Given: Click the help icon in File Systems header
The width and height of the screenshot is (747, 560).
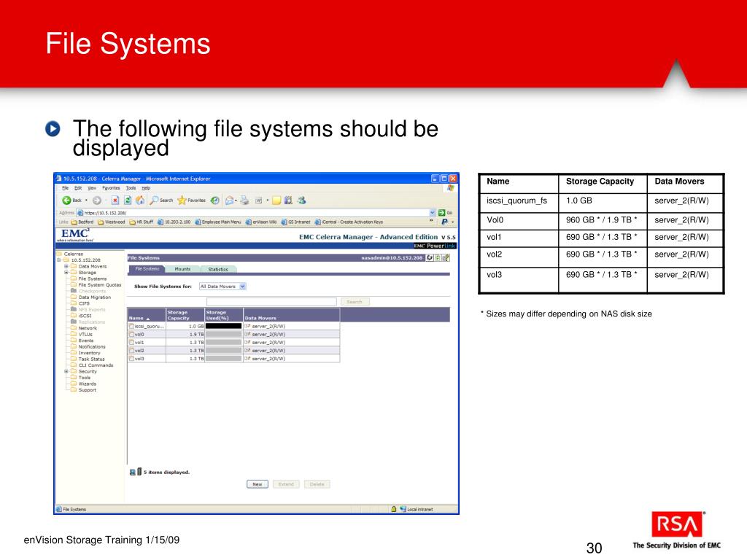Looking at the screenshot, I should coord(446,257).
